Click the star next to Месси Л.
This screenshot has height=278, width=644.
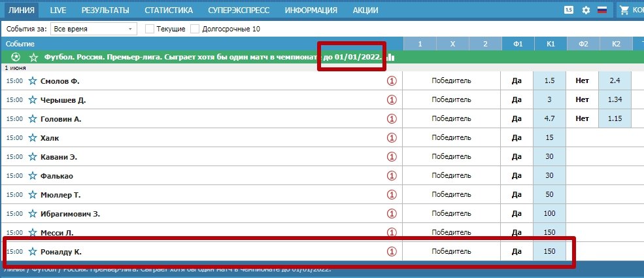click(33, 233)
